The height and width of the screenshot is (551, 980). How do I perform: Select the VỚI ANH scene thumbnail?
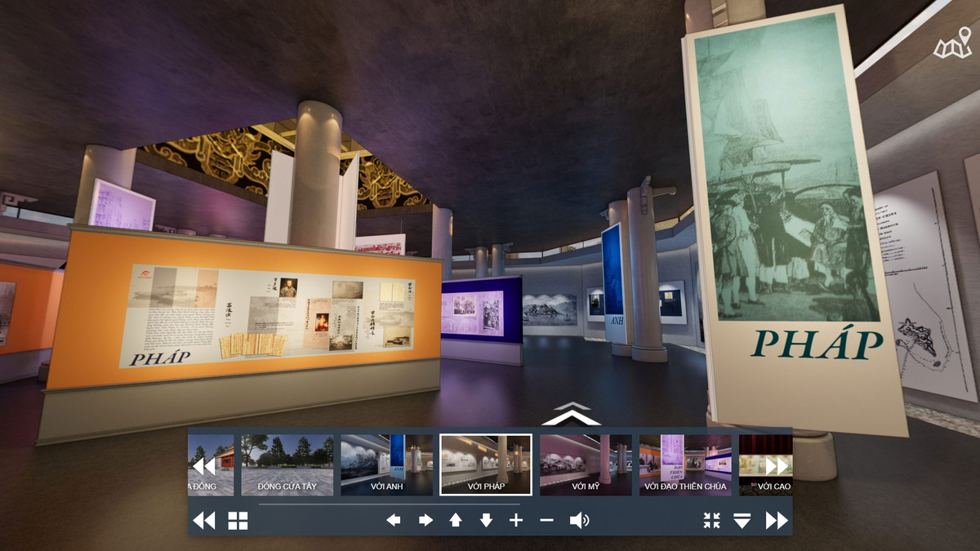click(386, 464)
